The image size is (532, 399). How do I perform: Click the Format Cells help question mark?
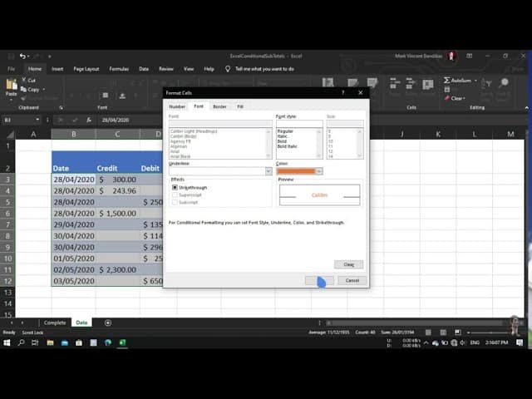coord(343,92)
